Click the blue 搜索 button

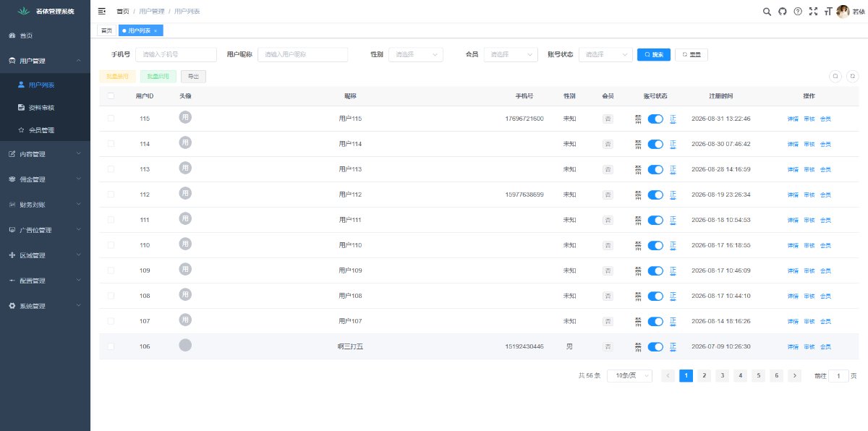pos(654,54)
